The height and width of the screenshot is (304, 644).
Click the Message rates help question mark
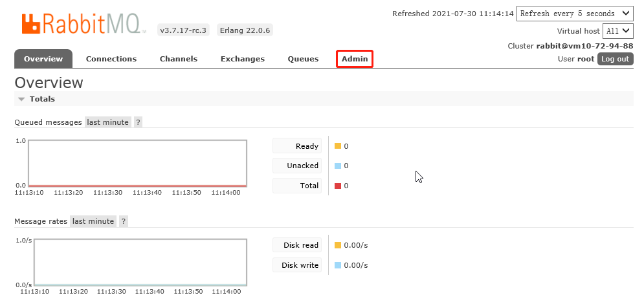pos(123,221)
